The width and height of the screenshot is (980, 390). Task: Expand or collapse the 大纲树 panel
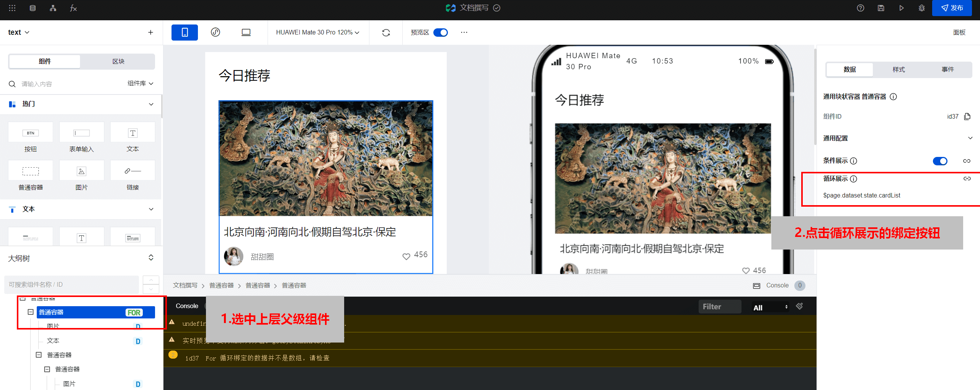click(151, 258)
